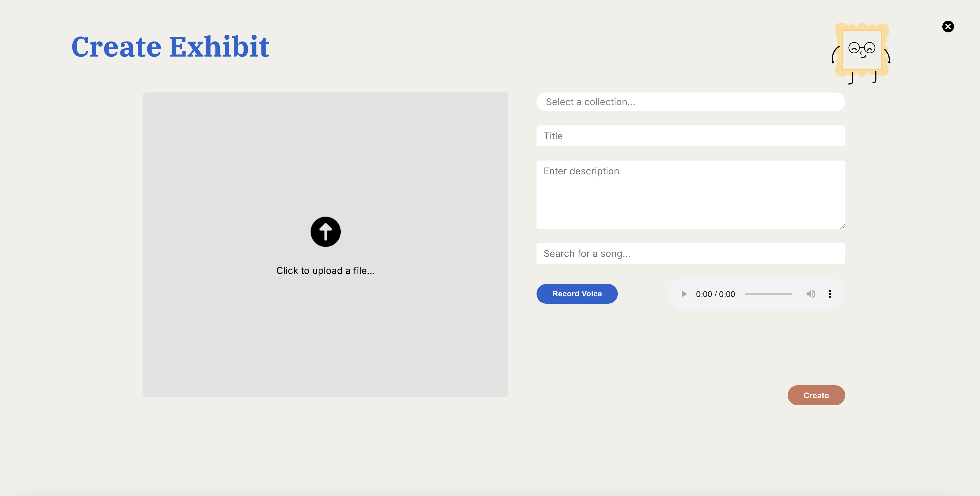Focus the Title input field

pos(690,136)
